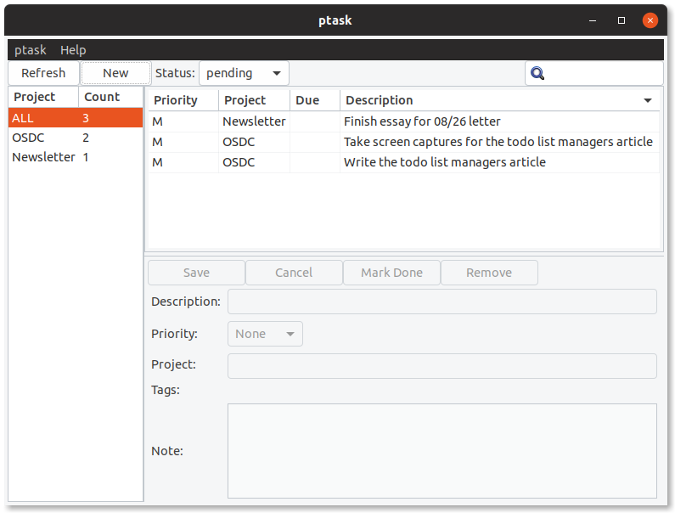The width and height of the screenshot is (675, 513).
Task: Open the Status pending dropdown
Action: click(x=244, y=73)
